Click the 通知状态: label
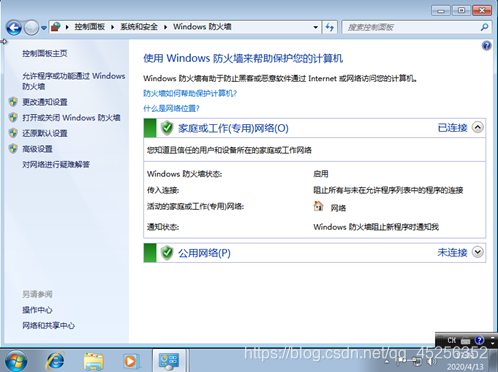This screenshot has width=498, height=372. pos(163,227)
